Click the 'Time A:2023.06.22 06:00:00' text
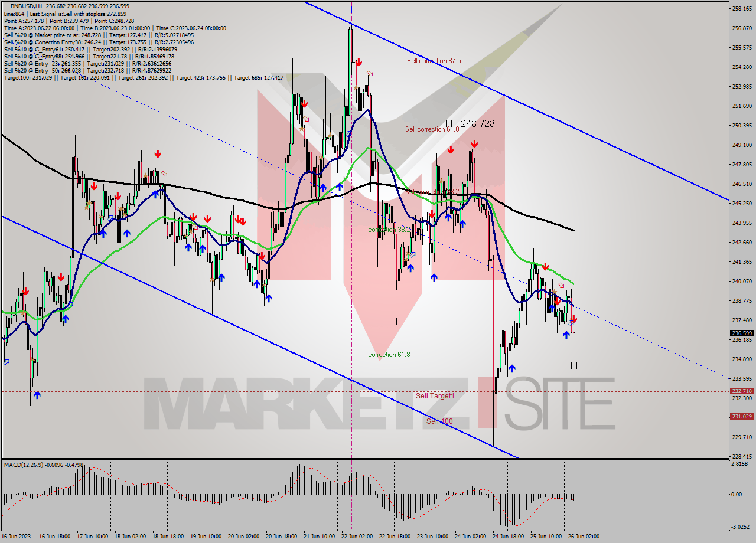The width and height of the screenshot is (756, 543). pyautogui.click(x=39, y=28)
